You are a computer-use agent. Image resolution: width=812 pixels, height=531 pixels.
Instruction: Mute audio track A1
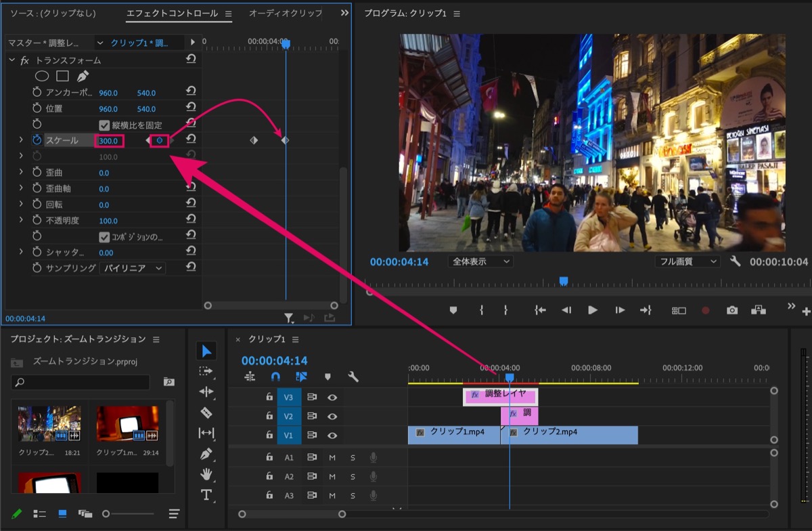(x=332, y=457)
